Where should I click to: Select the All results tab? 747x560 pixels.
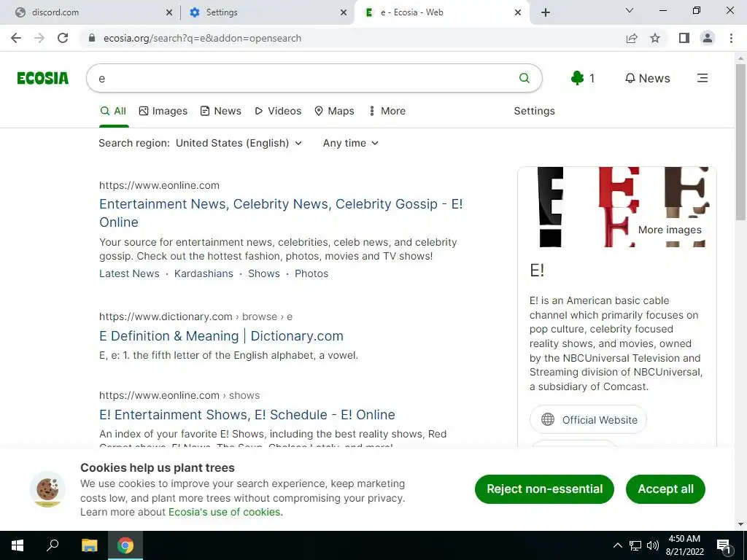tap(113, 111)
